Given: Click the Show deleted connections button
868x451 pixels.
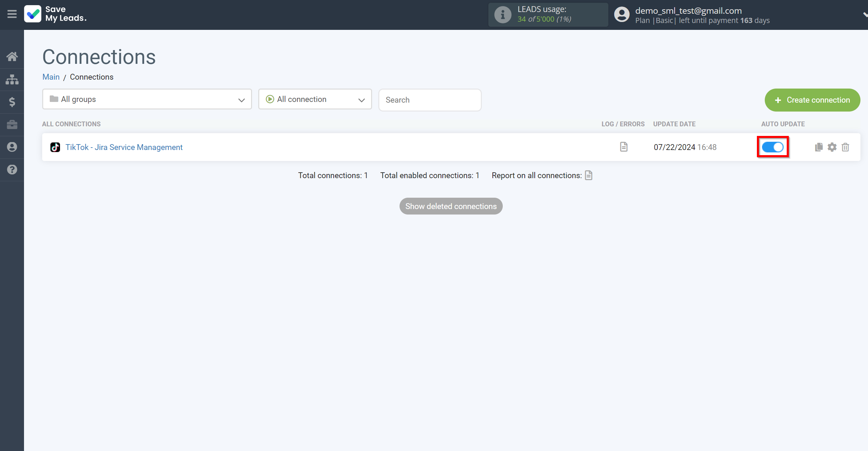Looking at the screenshot, I should click(451, 206).
